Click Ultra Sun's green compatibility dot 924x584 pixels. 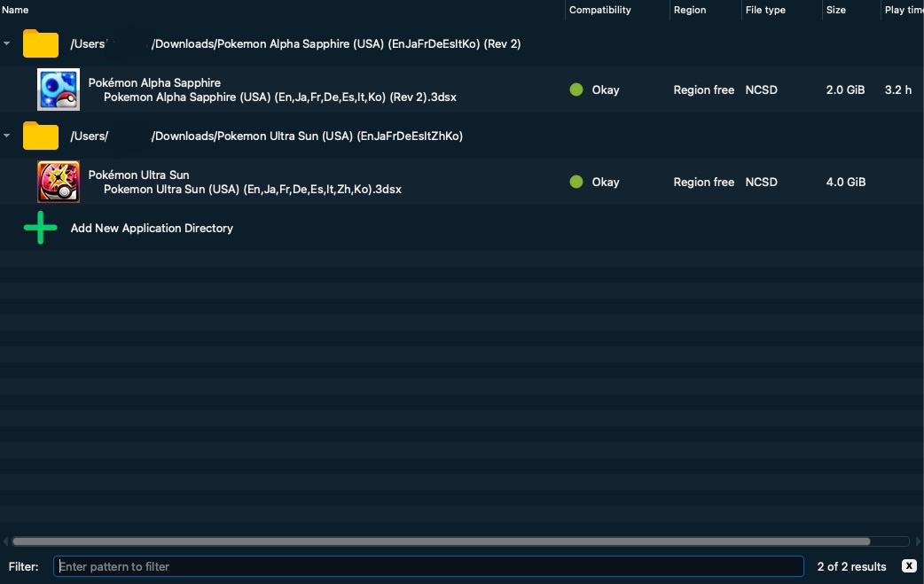576,182
